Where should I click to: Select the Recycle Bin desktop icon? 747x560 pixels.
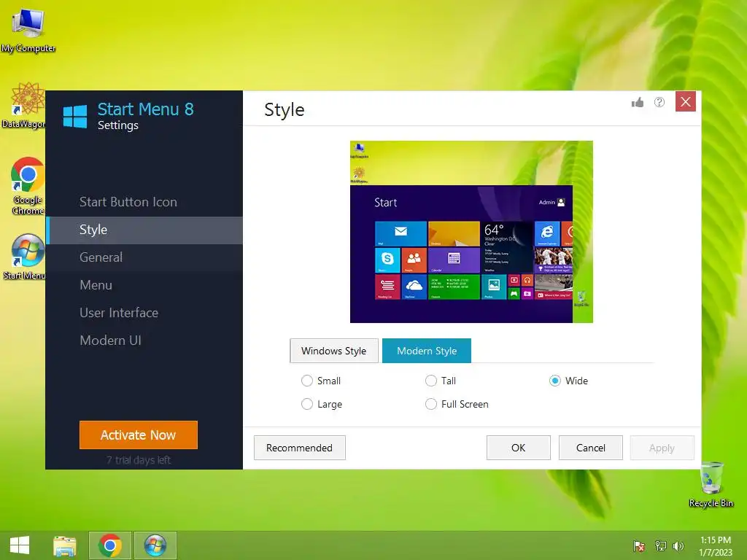(x=711, y=485)
